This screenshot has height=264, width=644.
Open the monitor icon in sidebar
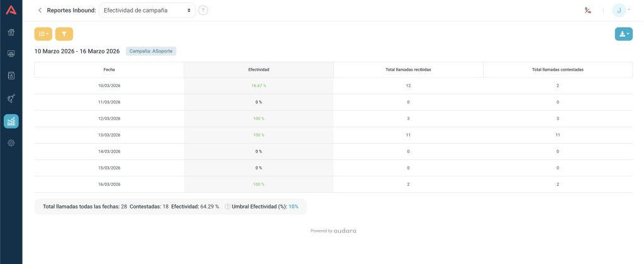coord(11,54)
